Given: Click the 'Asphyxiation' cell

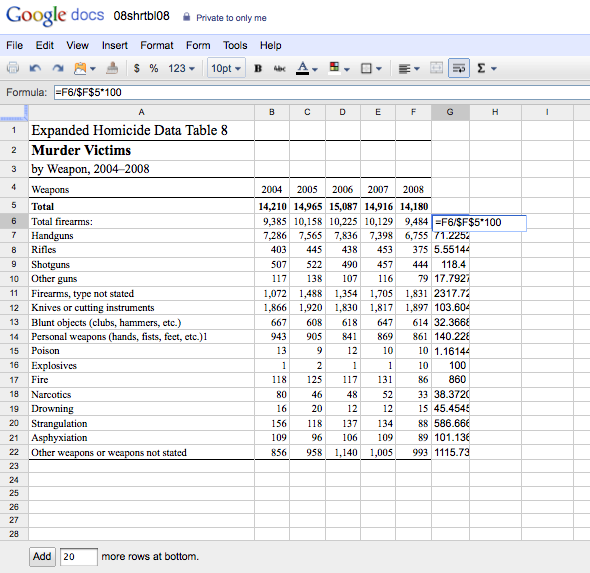Looking at the screenshot, I should (x=141, y=438).
